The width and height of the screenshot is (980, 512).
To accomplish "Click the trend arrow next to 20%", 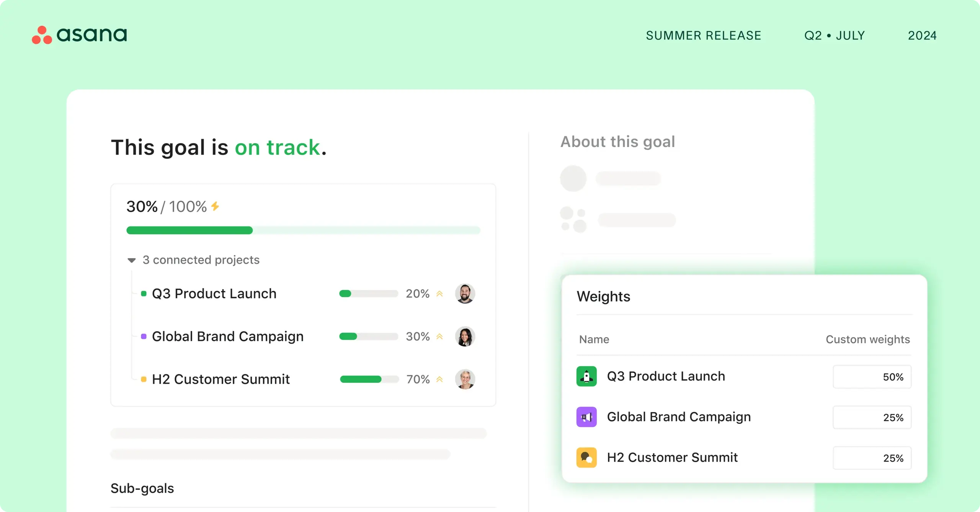I will [x=439, y=294].
